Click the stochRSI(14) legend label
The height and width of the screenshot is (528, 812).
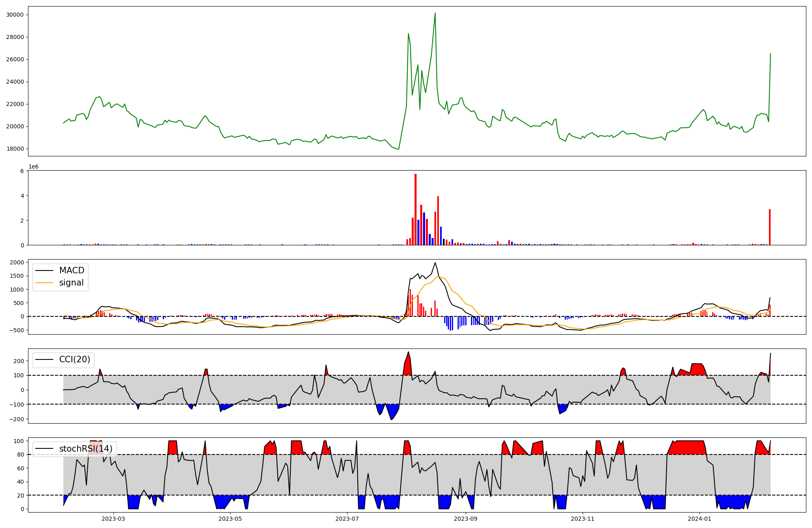tap(86, 448)
